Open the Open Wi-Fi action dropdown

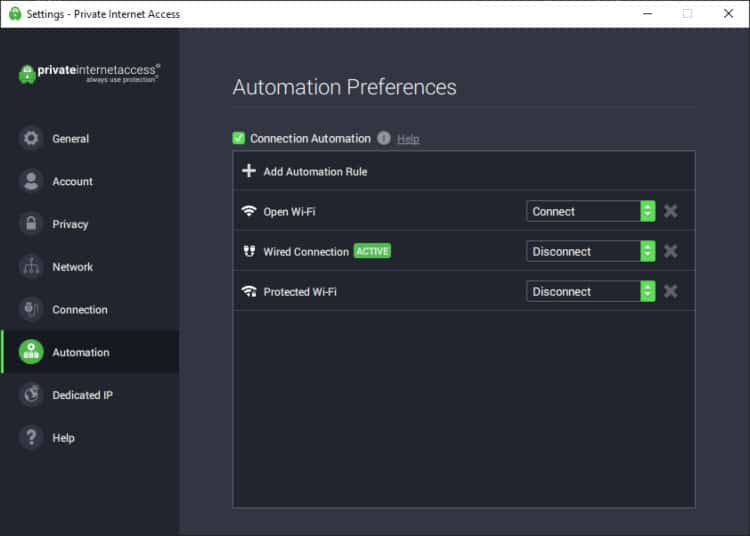pyautogui.click(x=590, y=211)
